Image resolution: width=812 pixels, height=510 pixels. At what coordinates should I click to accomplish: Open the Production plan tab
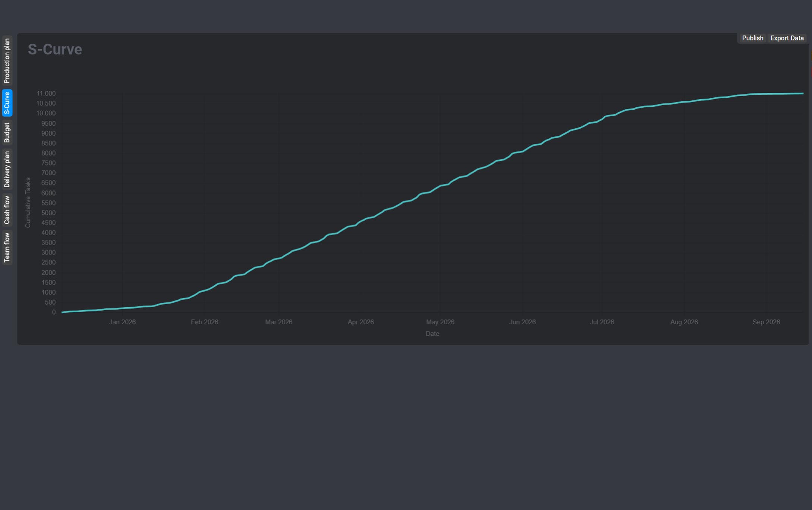7,61
